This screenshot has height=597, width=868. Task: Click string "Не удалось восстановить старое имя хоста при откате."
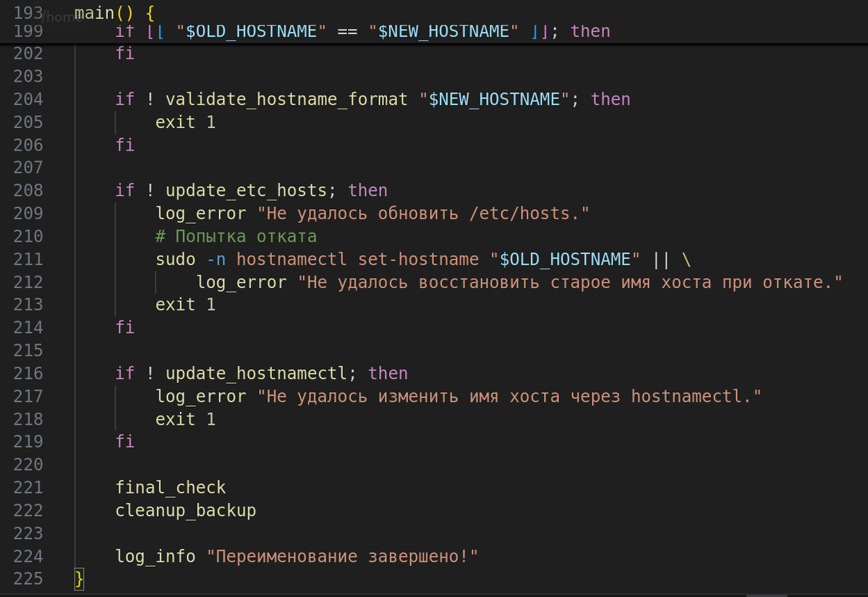pyautogui.click(x=571, y=282)
